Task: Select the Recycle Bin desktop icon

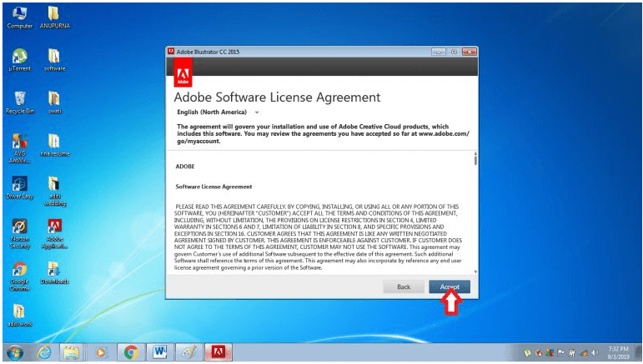Action: (20, 102)
